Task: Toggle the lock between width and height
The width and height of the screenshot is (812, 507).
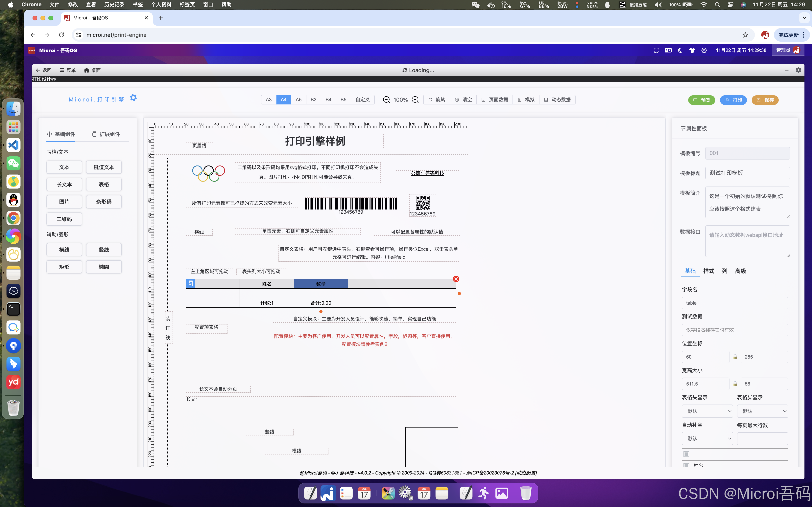Action: point(735,384)
